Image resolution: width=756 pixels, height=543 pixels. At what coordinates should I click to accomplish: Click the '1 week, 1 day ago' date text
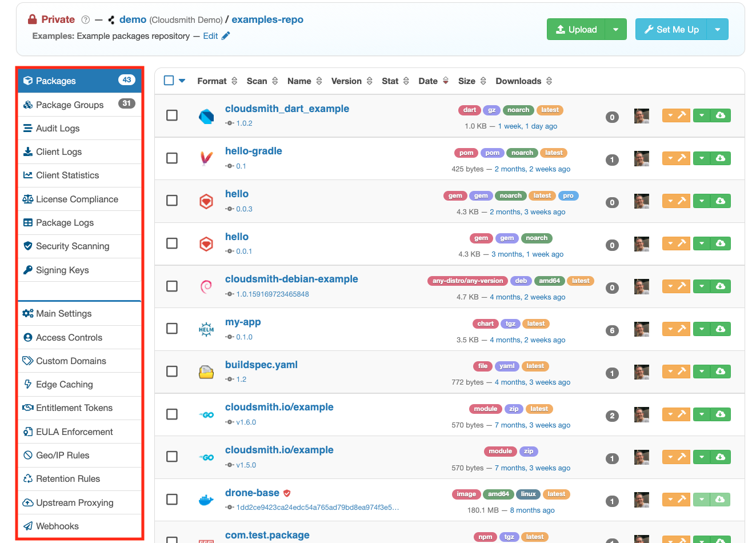point(527,126)
